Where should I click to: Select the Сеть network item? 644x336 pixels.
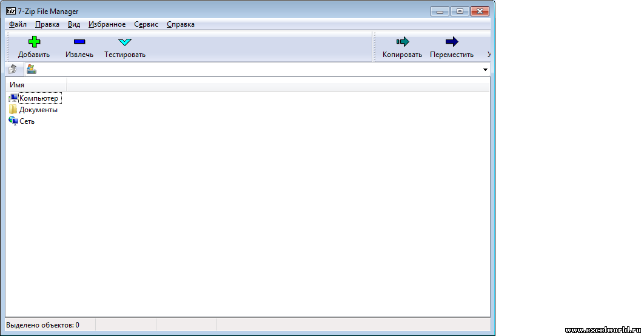click(x=27, y=121)
